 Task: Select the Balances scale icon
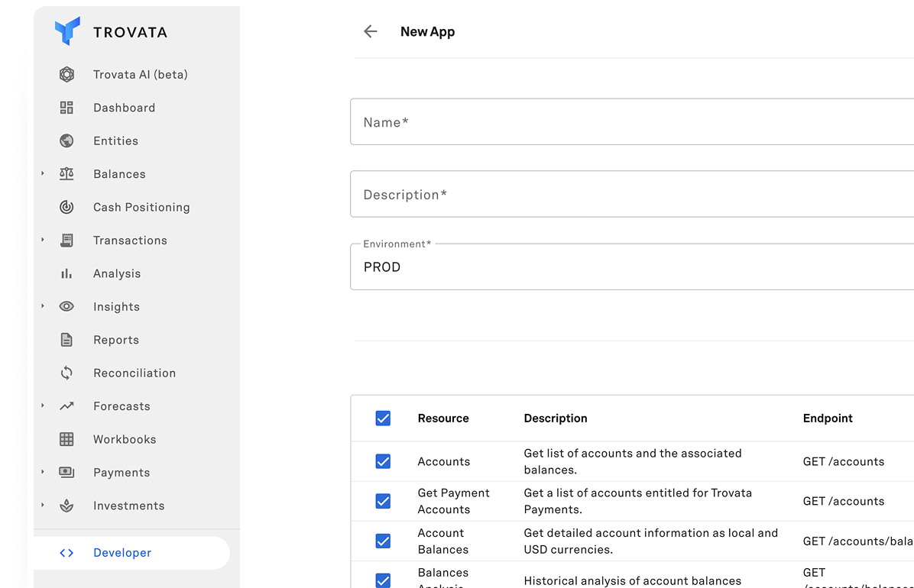pyautogui.click(x=66, y=173)
